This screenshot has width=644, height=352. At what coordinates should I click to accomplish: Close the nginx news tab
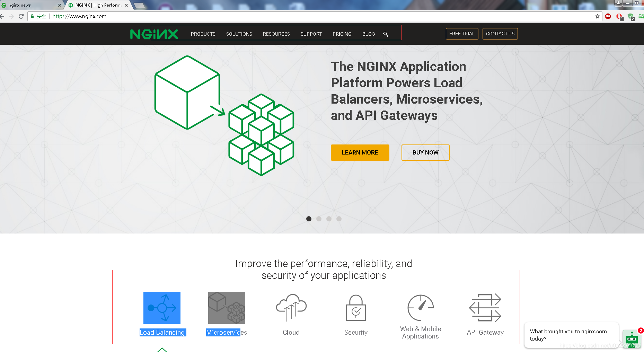(x=60, y=5)
